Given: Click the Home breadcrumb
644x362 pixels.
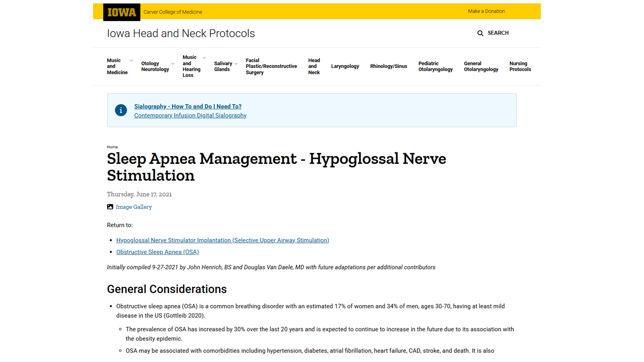Looking at the screenshot, I should pyautogui.click(x=112, y=147).
